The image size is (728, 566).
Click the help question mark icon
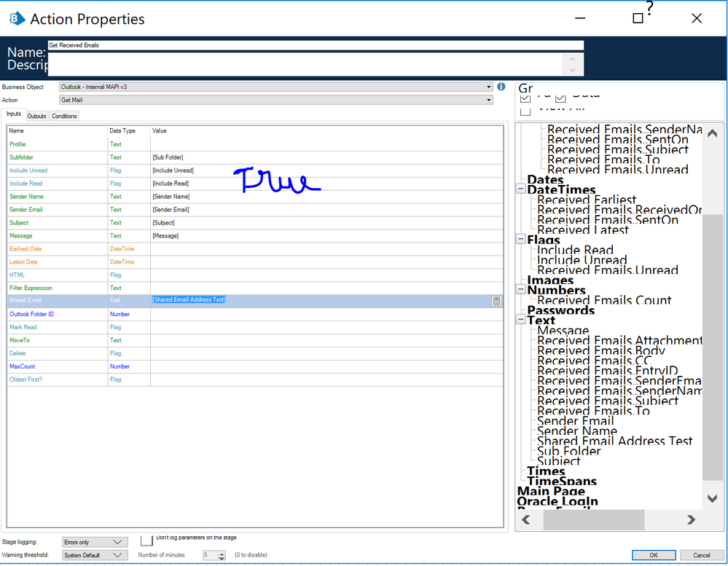[649, 7]
